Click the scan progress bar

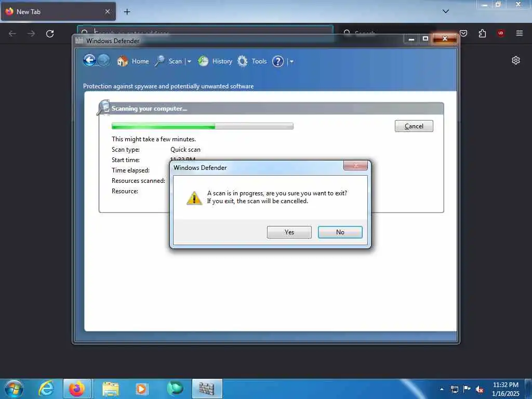202,126
